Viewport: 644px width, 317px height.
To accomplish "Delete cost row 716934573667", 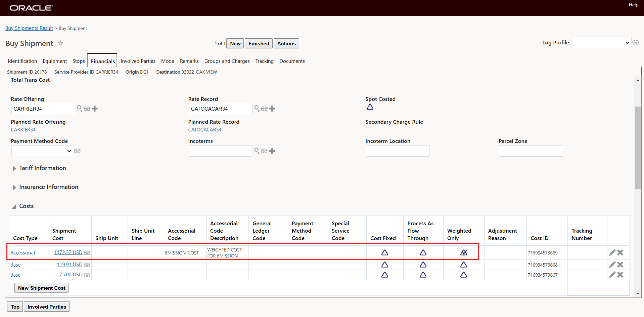I will coord(620,275).
